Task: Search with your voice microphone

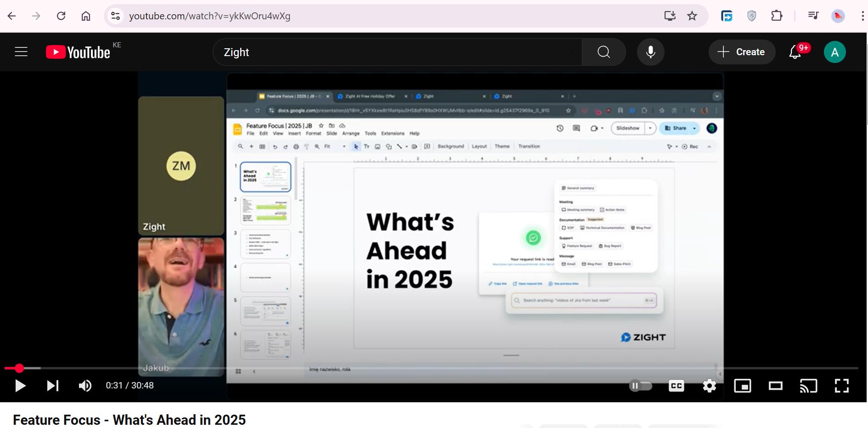Action: tap(650, 52)
